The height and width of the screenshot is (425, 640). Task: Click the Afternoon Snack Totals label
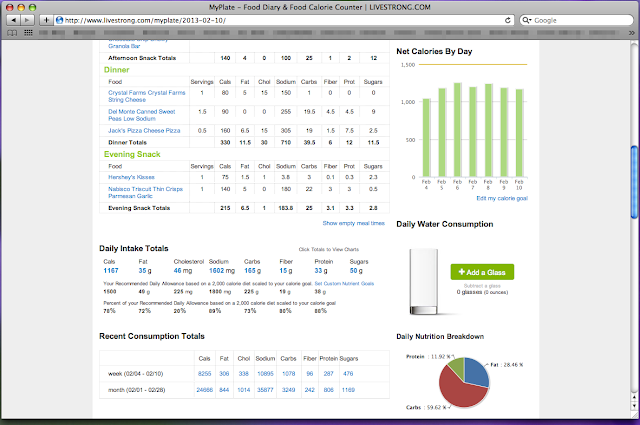click(142, 58)
